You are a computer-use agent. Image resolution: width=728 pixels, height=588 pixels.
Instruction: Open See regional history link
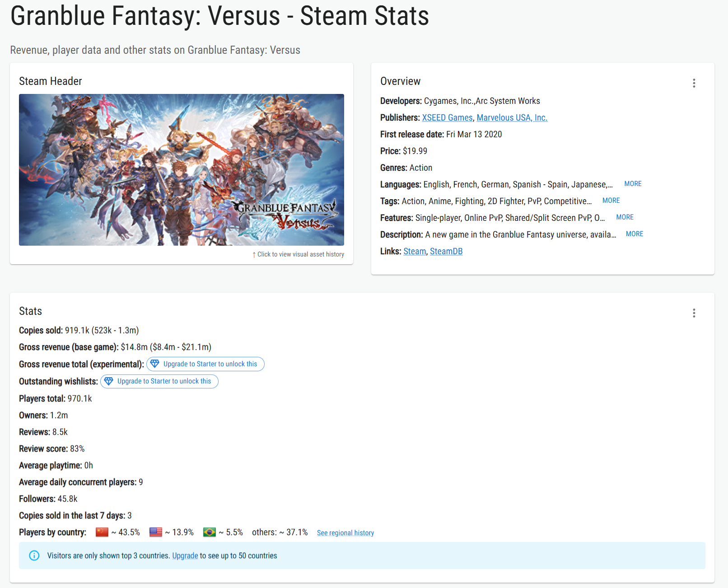pos(345,533)
